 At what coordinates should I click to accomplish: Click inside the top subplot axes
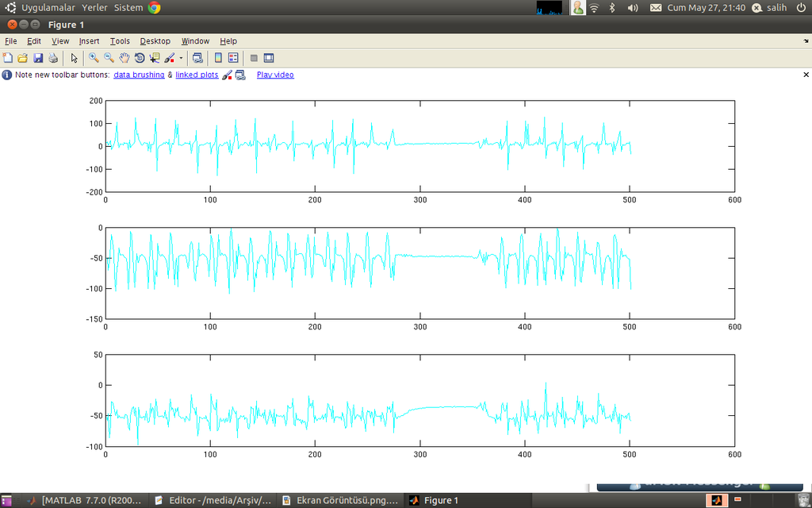point(420,146)
